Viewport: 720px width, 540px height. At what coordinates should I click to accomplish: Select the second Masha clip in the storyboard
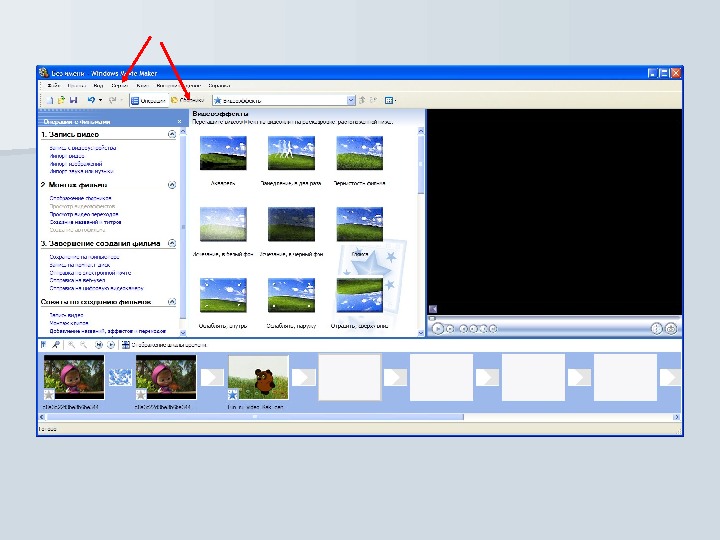pos(166,377)
